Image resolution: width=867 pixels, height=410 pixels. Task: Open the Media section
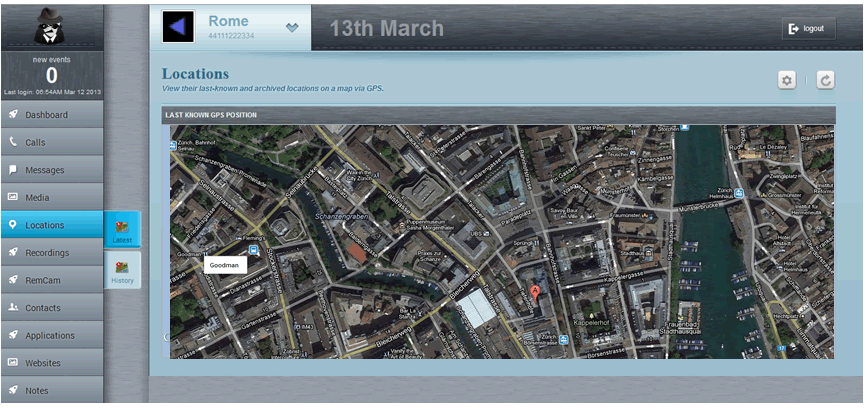point(51,198)
